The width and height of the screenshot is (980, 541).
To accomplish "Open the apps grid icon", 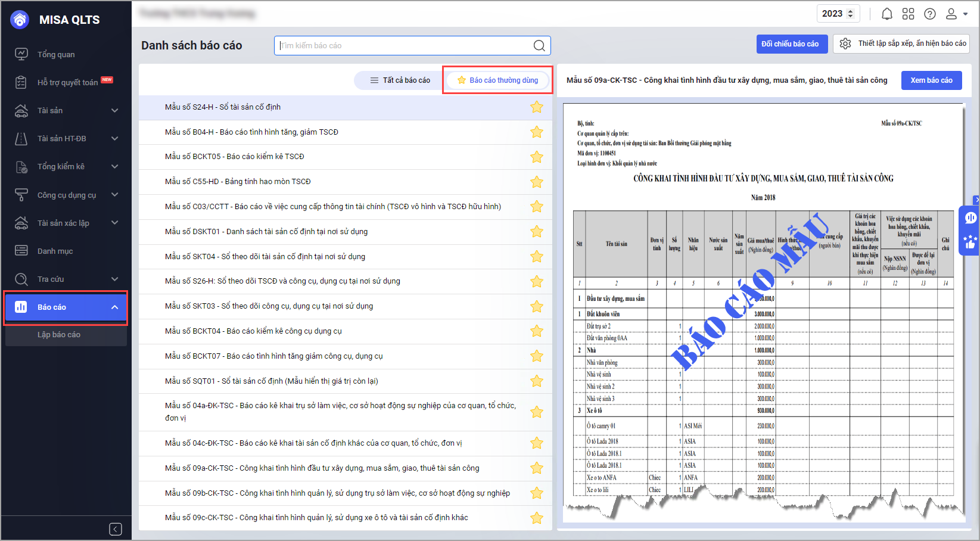I will pos(908,14).
